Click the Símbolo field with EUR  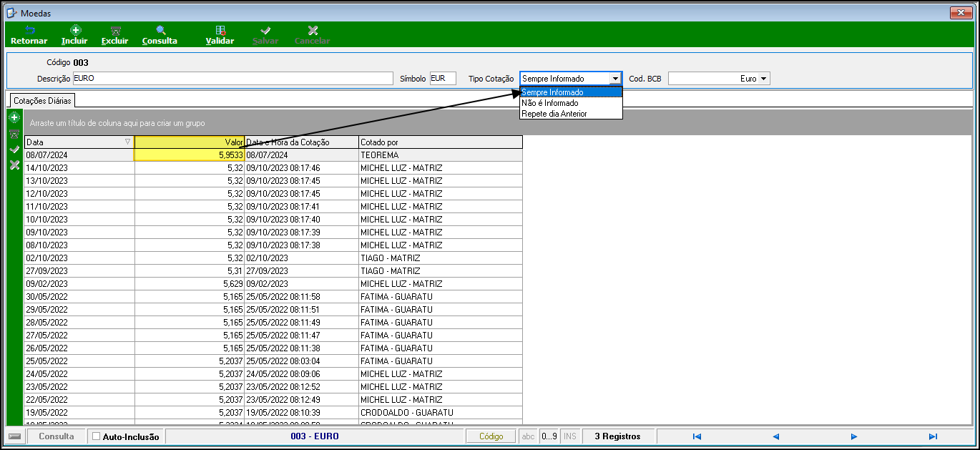(x=443, y=78)
